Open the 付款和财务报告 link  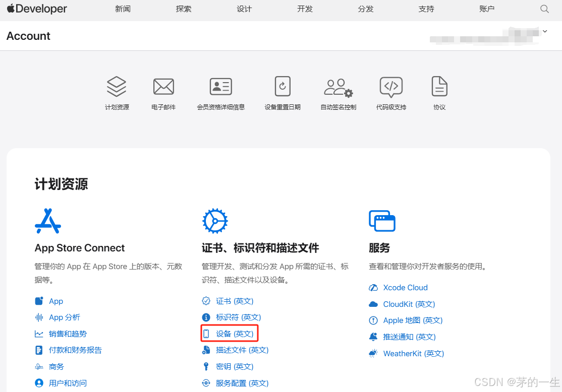(x=75, y=350)
